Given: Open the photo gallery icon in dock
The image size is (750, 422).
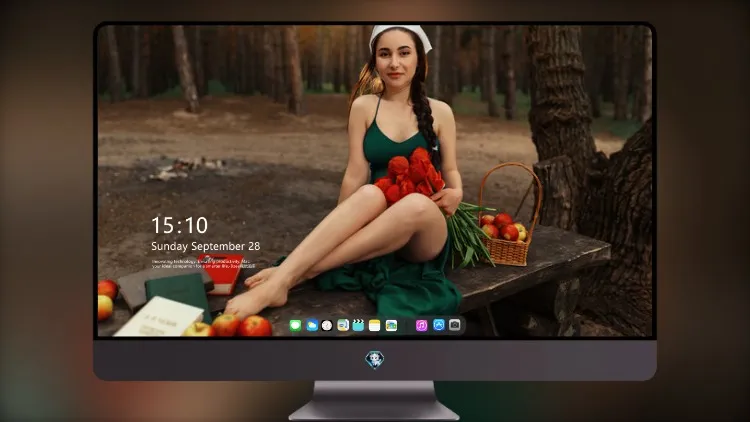Looking at the screenshot, I should pyautogui.click(x=391, y=326).
